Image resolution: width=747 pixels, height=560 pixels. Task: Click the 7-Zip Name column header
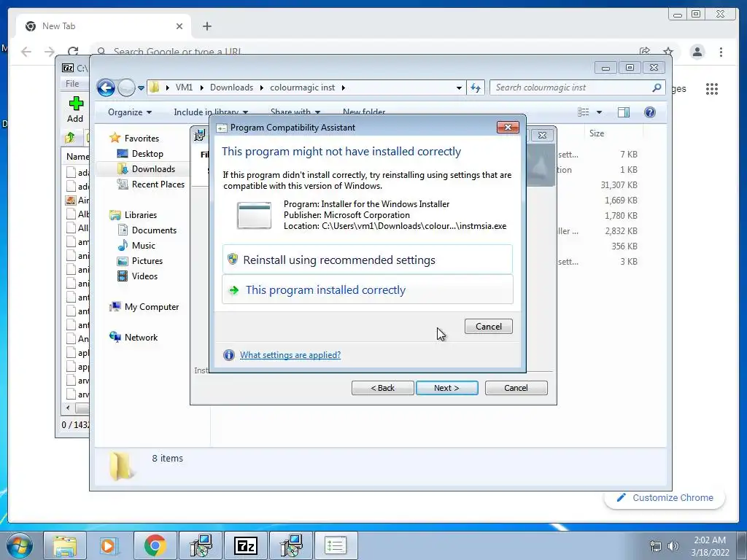(77, 156)
